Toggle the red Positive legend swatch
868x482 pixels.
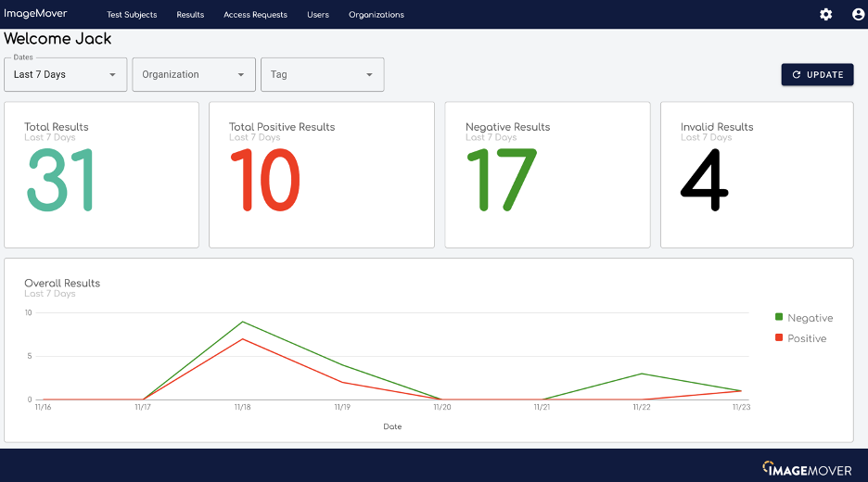pyautogui.click(x=779, y=337)
